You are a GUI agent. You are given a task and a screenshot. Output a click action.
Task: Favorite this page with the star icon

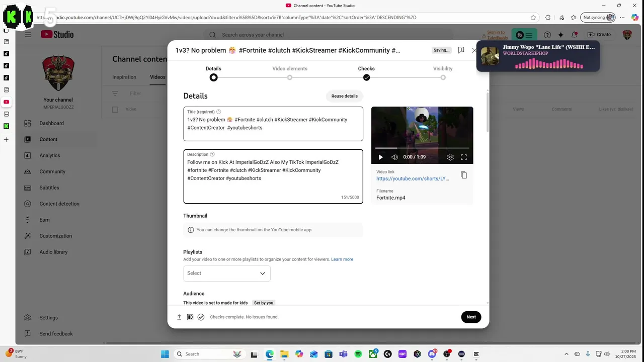(533, 18)
